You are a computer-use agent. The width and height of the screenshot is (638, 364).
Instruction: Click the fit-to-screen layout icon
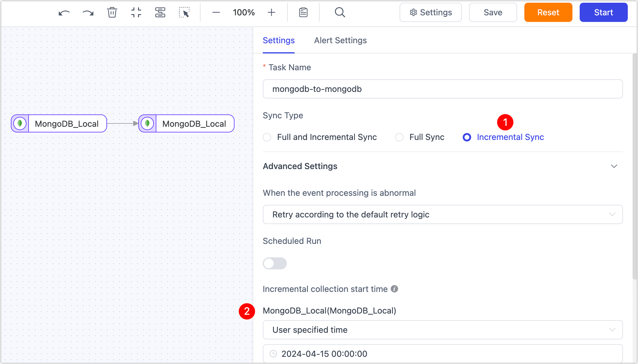tap(136, 12)
